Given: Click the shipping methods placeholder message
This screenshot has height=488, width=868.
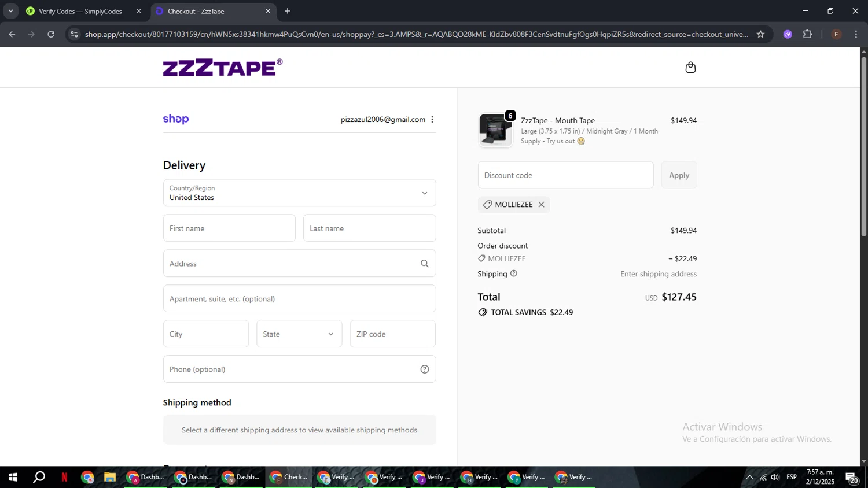Looking at the screenshot, I should (x=299, y=430).
